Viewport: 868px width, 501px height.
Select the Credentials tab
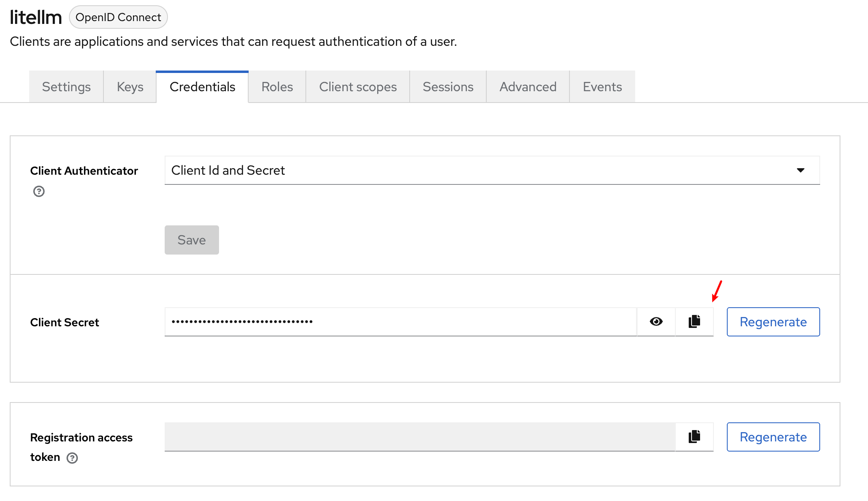coord(202,86)
